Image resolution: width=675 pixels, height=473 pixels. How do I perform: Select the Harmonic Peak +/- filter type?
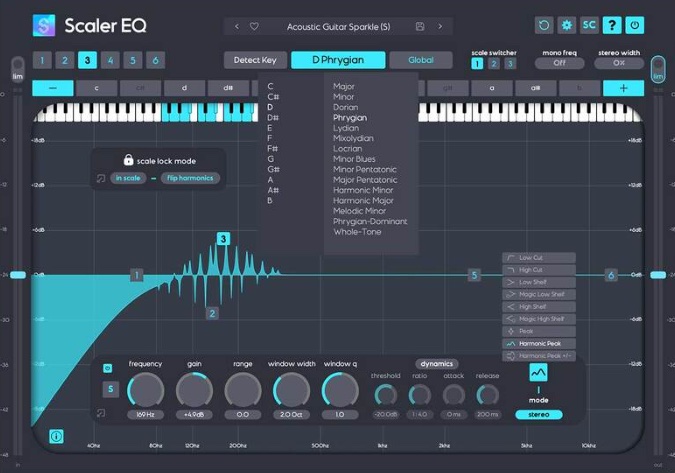pos(539,356)
